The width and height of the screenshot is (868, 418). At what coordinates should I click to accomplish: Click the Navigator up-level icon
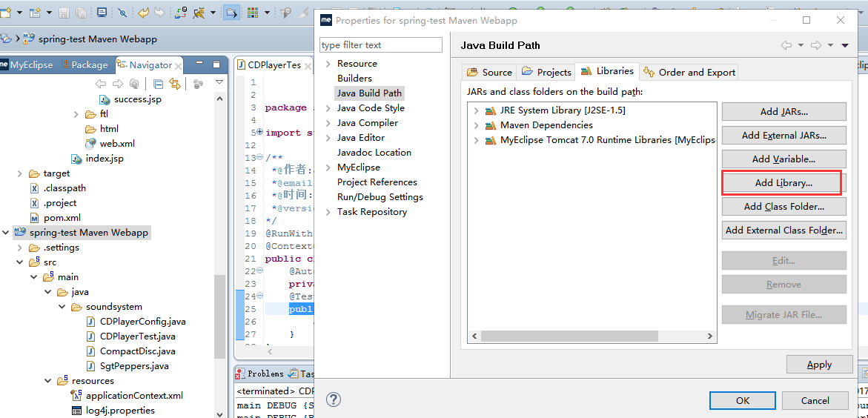pyautogui.click(x=134, y=84)
